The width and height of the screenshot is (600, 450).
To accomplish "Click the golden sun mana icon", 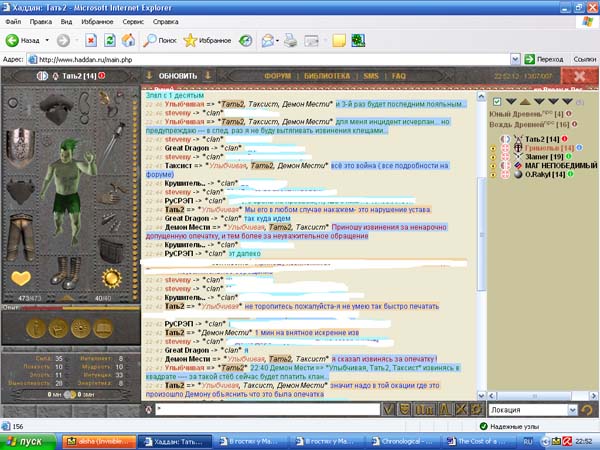I will coord(112,278).
